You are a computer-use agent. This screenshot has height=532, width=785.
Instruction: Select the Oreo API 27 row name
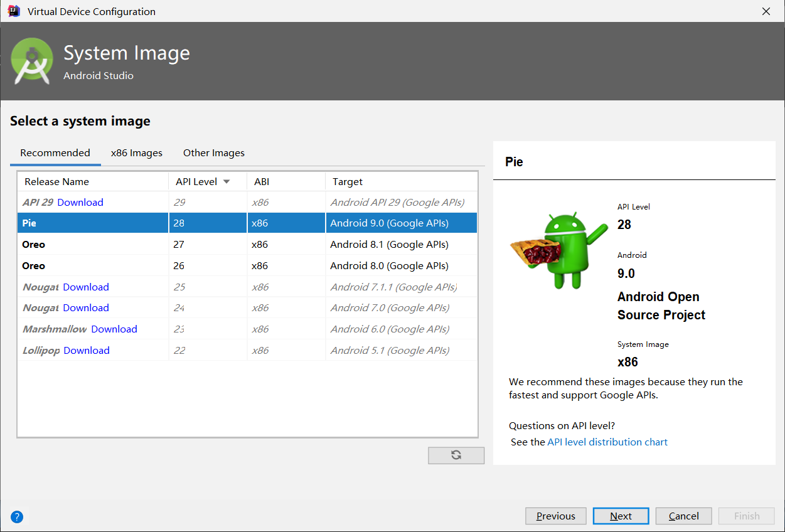pos(34,244)
